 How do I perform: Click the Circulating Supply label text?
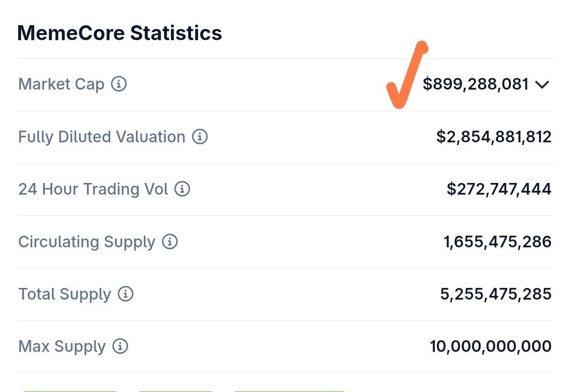[x=86, y=242]
